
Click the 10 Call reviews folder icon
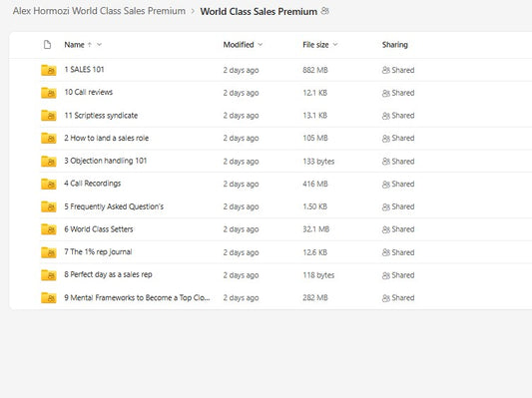(49, 93)
